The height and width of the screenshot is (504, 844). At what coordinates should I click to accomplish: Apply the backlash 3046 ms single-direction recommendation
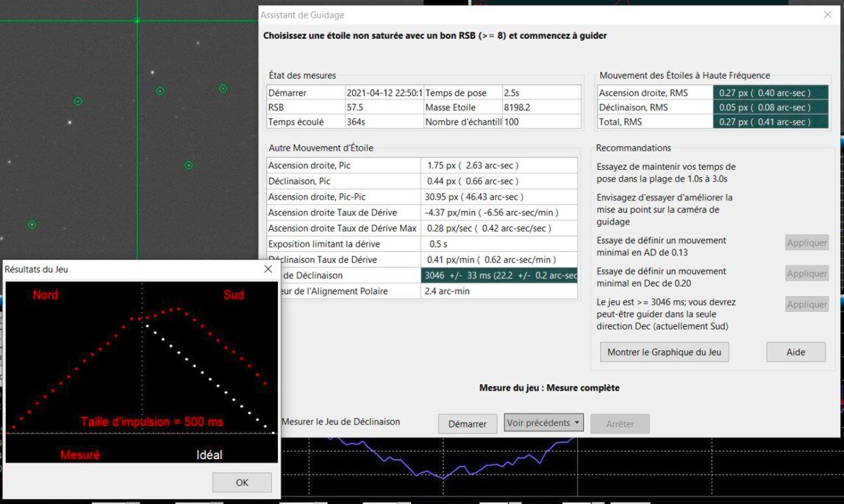tap(807, 304)
